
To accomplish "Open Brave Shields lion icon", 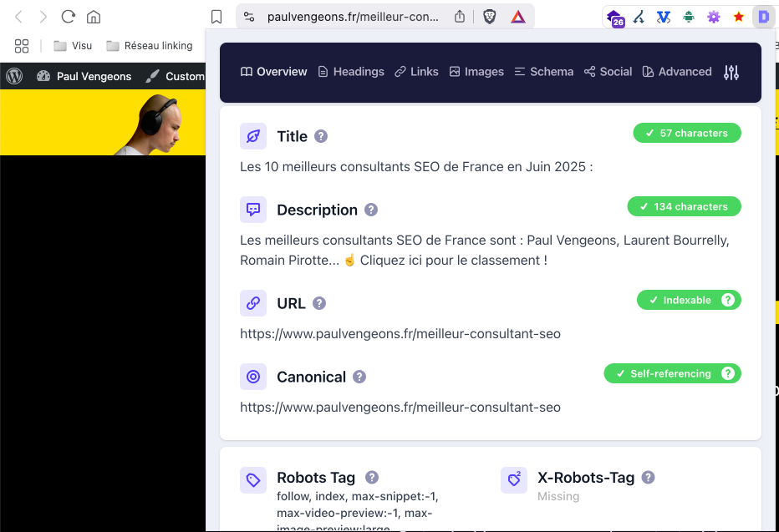I will 489,17.
